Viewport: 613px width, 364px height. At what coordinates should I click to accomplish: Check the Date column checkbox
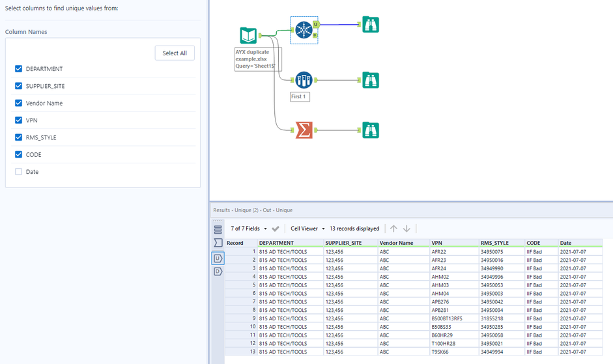coord(18,172)
